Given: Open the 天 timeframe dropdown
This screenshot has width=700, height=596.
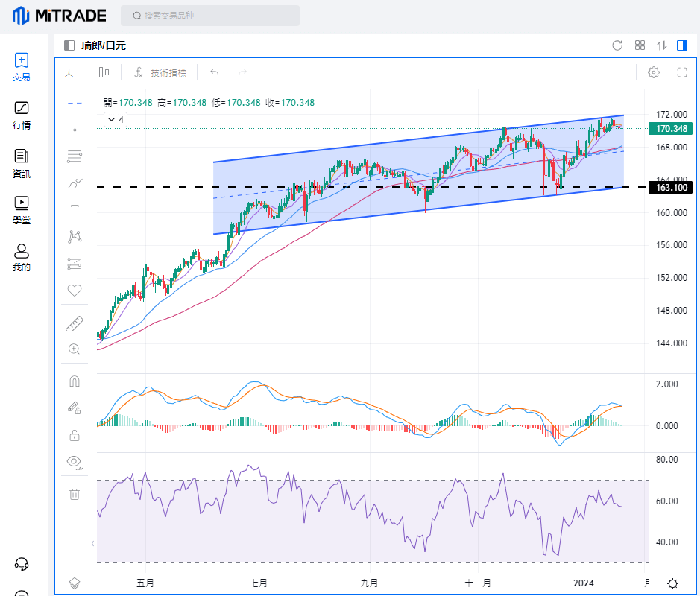Looking at the screenshot, I should pyautogui.click(x=69, y=72).
